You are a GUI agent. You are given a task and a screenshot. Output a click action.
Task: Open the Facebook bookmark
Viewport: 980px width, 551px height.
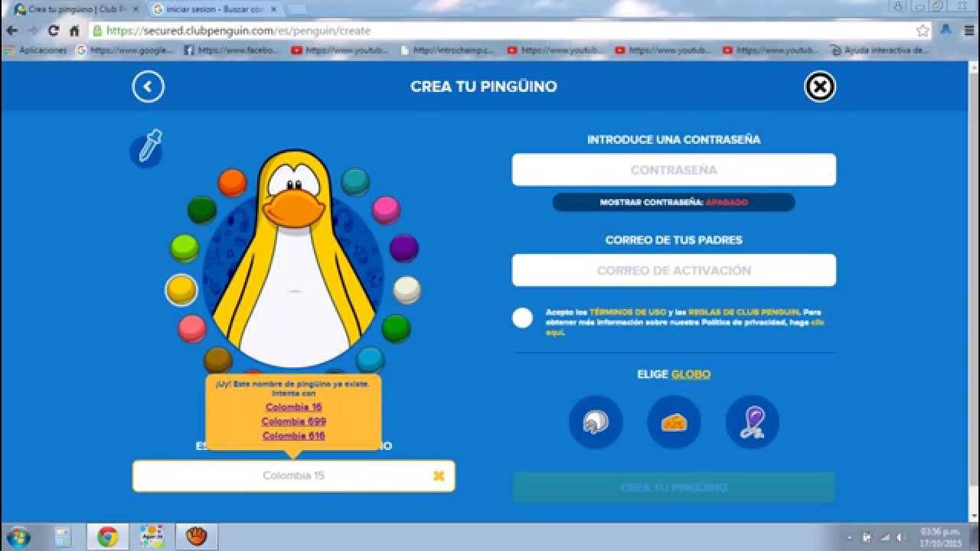231,51
